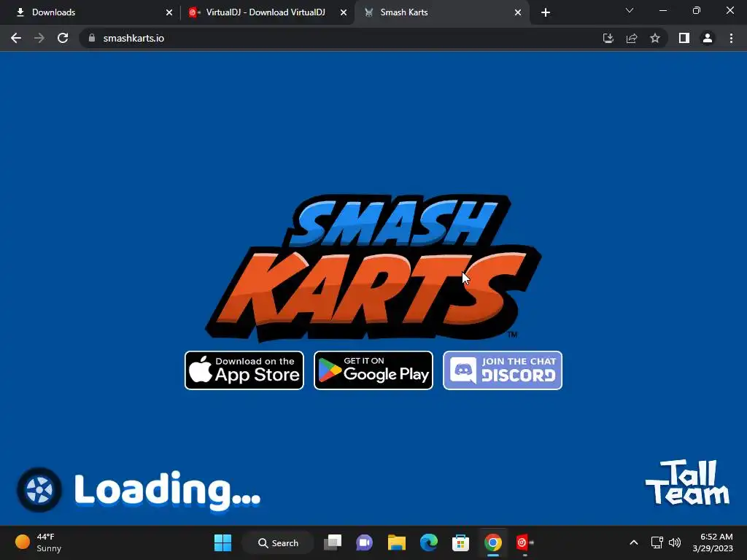Open VirtualDJ installer taskbar icon

(x=525, y=542)
